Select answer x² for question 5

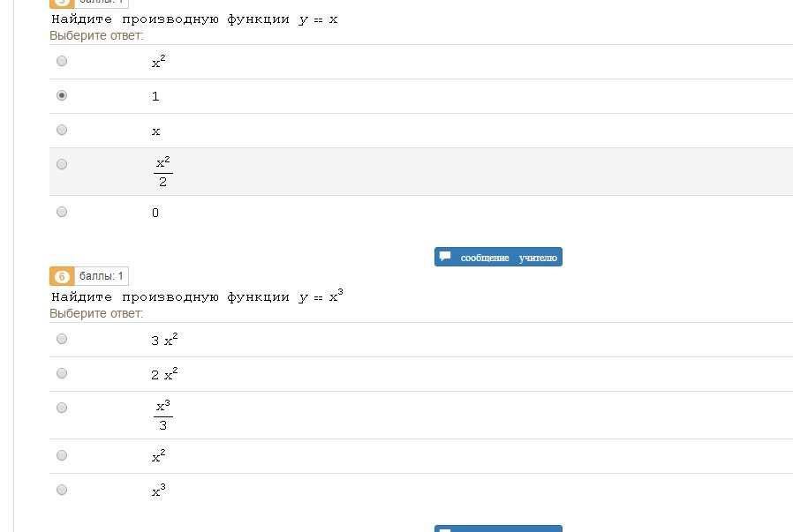(x=62, y=61)
